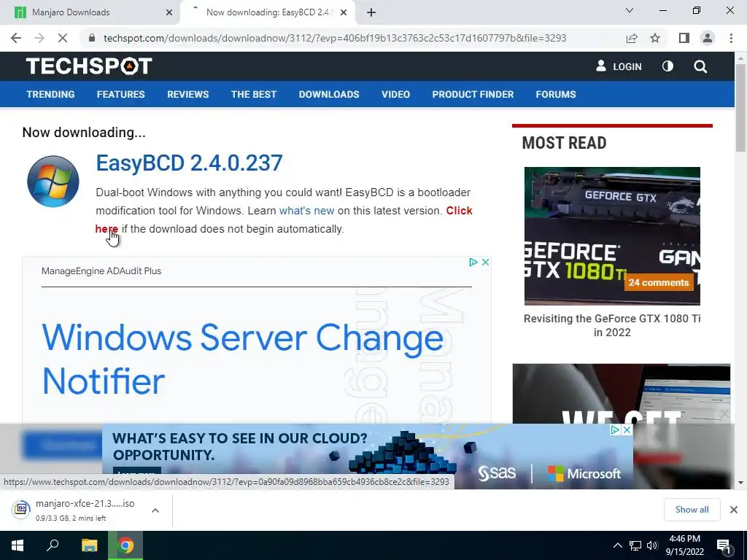The width and height of the screenshot is (747, 560).
Task: Open the "what's new" link
Action: point(307,211)
